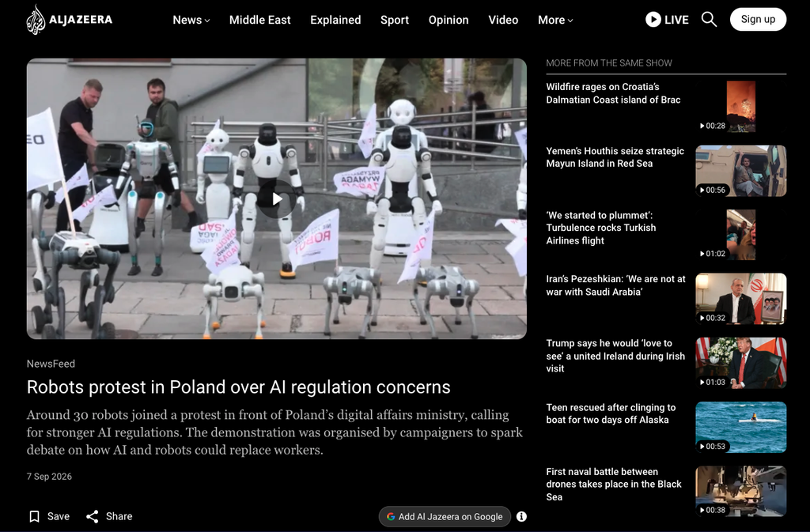This screenshot has height=532, width=810.
Task: Expand the More dropdown menu
Action: tap(555, 20)
